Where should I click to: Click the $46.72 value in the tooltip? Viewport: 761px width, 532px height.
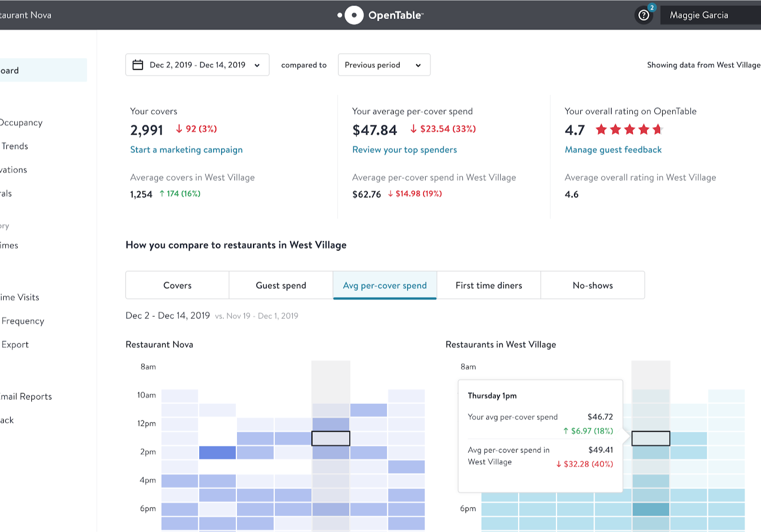601,417
